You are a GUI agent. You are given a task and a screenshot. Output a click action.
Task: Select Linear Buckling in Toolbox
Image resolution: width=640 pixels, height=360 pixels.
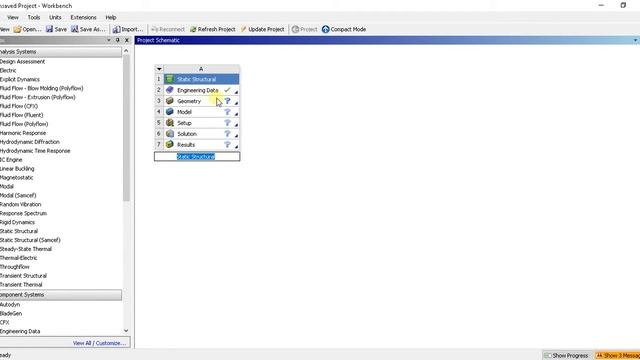pos(17,169)
